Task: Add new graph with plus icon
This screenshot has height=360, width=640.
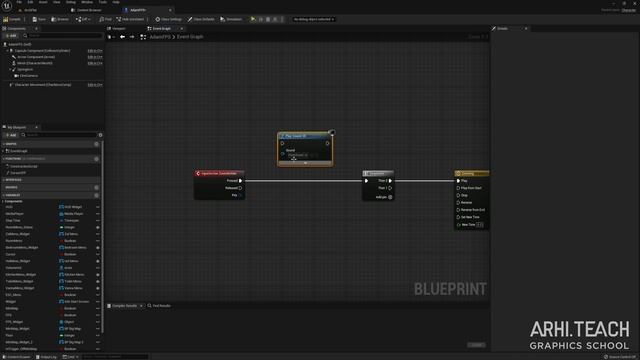Action: [97, 144]
